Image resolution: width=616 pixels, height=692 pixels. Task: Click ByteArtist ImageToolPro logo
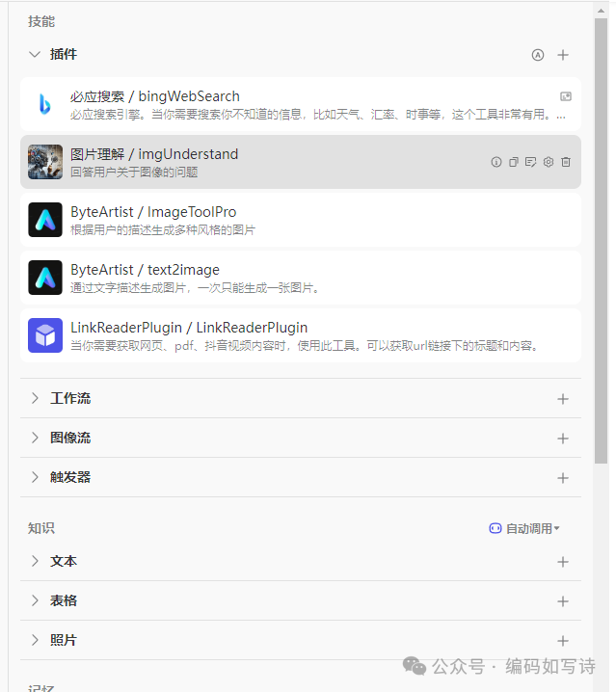point(45,220)
